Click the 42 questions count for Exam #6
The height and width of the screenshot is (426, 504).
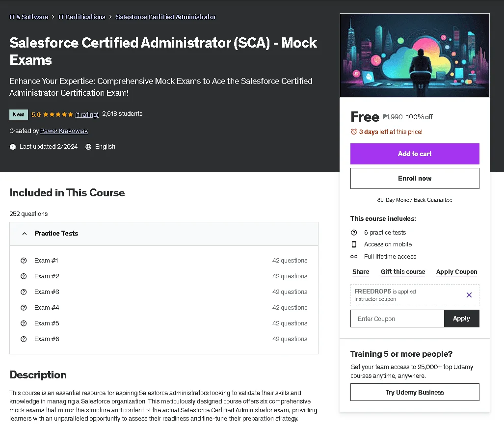click(290, 339)
